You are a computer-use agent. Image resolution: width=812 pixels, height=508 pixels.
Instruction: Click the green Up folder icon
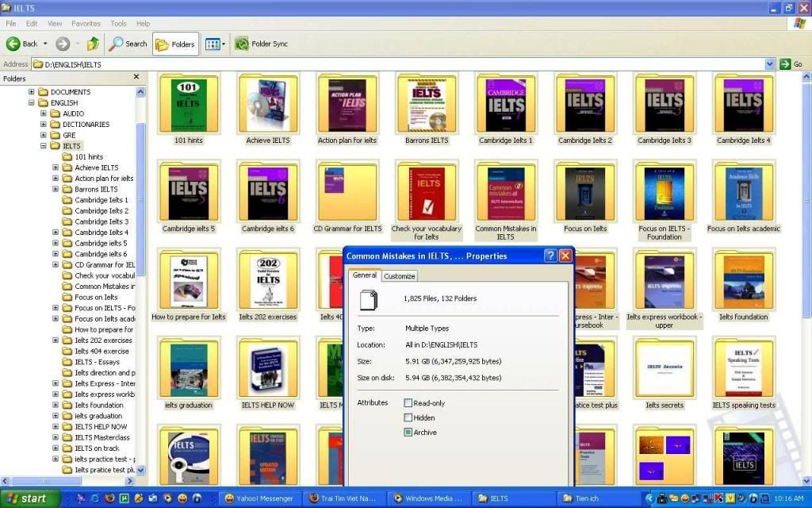coord(93,44)
